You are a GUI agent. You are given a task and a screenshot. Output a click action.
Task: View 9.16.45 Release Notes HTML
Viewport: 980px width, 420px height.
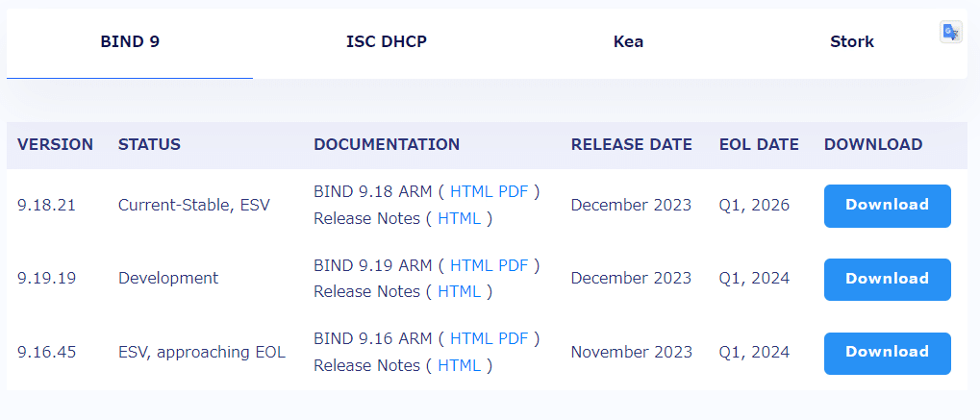pyautogui.click(x=460, y=365)
